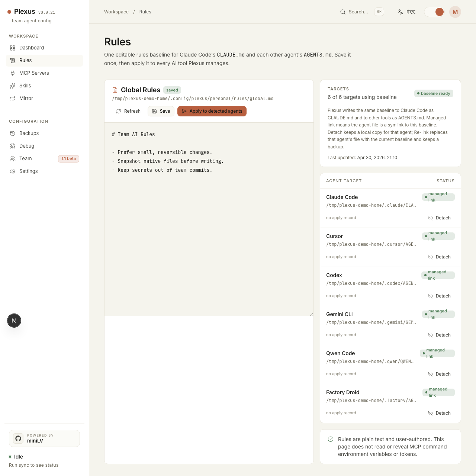
Task: Open Team page
Action: 44,158
